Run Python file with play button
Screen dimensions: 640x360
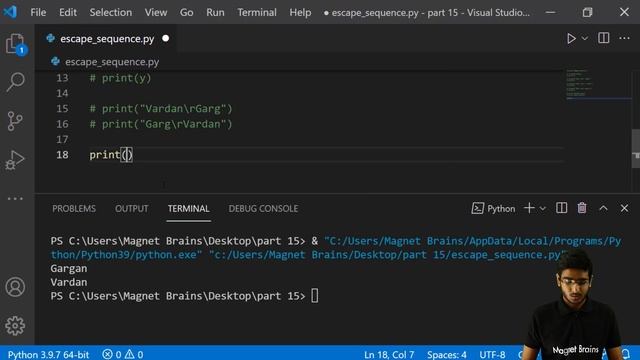(x=571, y=38)
